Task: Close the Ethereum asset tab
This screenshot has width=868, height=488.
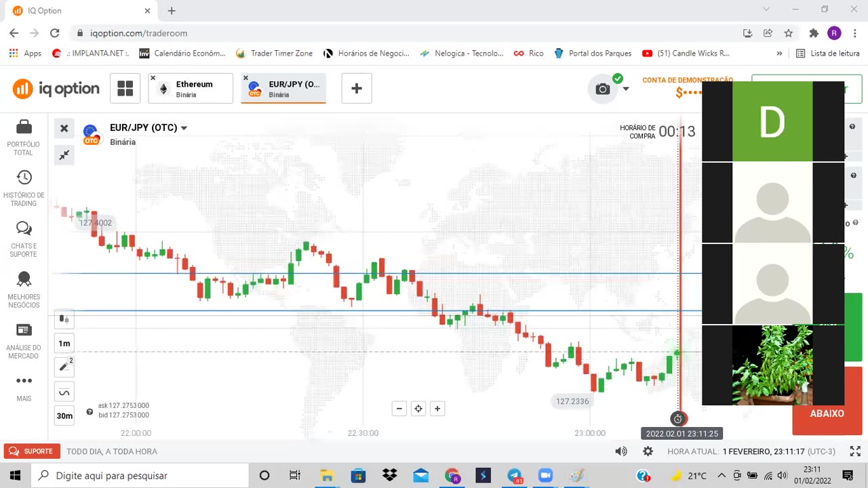Action: coord(153,78)
